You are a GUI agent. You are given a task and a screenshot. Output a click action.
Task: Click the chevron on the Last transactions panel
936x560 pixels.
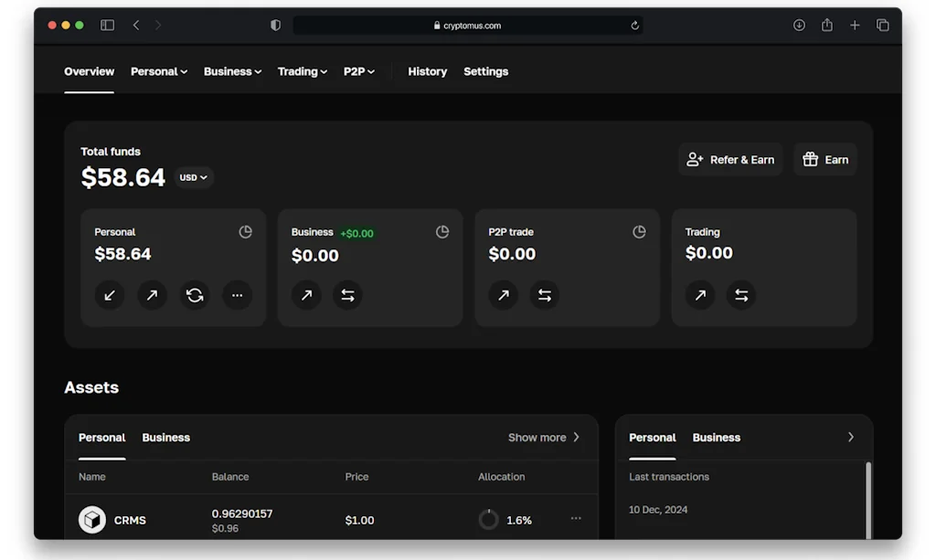pyautogui.click(x=850, y=437)
